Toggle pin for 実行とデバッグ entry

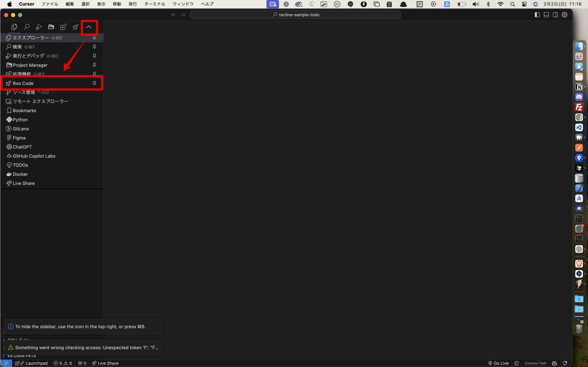pos(94,56)
